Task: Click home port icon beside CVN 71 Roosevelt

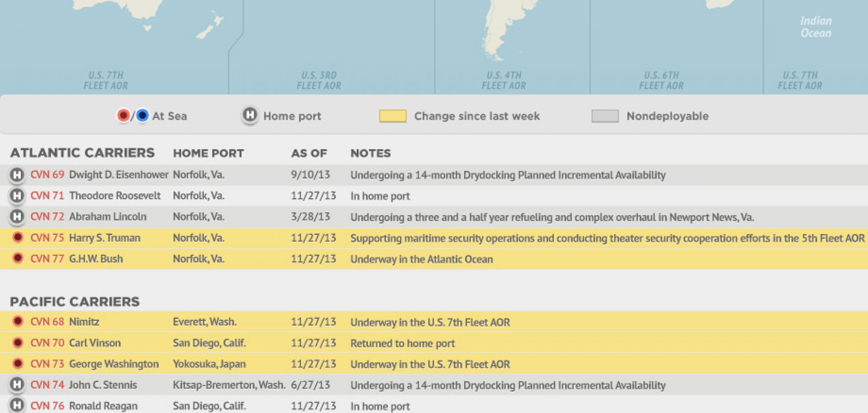Action: point(17,196)
